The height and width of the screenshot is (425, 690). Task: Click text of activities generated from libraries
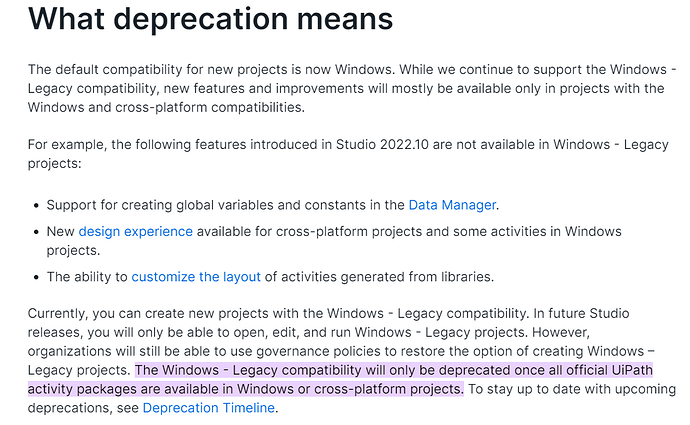coord(379,277)
